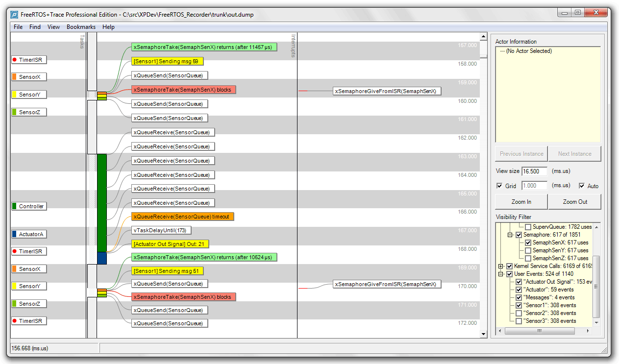Check the "Sensor2" events checkbox

pos(519,313)
